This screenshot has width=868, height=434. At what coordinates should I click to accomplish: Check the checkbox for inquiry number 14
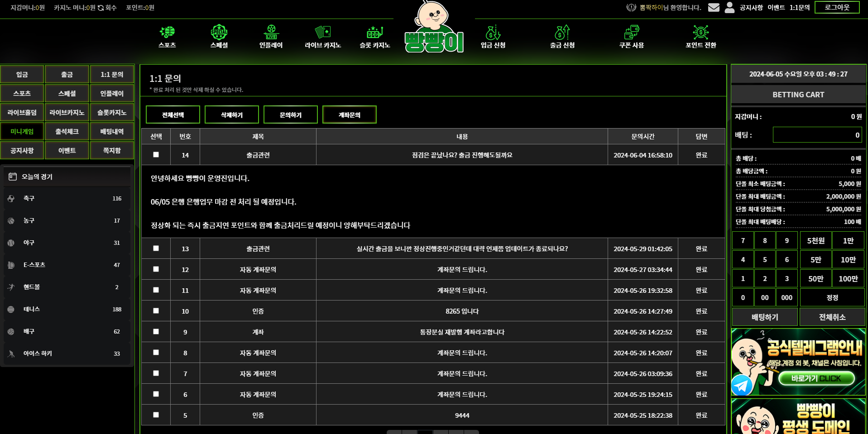coord(156,155)
